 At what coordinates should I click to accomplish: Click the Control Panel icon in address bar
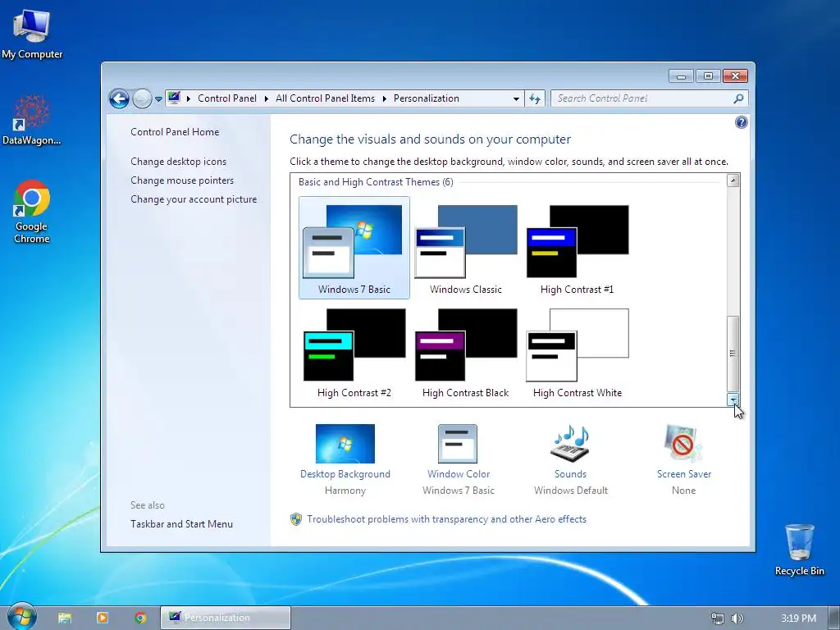tap(174, 98)
